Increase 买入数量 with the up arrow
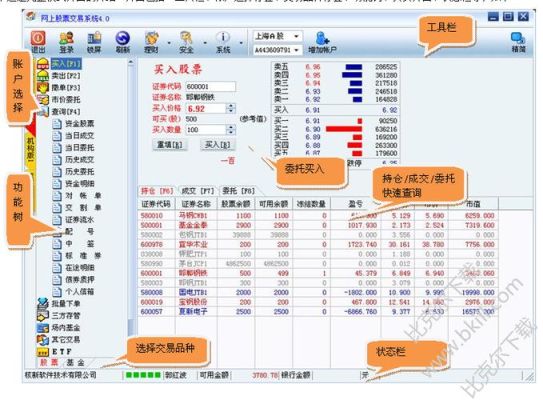 [231, 127]
